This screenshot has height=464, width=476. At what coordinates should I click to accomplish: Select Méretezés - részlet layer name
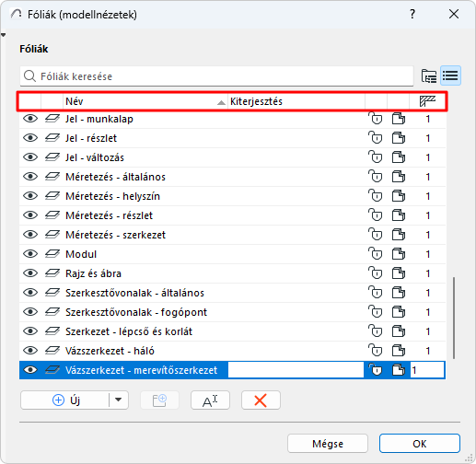pos(109,215)
